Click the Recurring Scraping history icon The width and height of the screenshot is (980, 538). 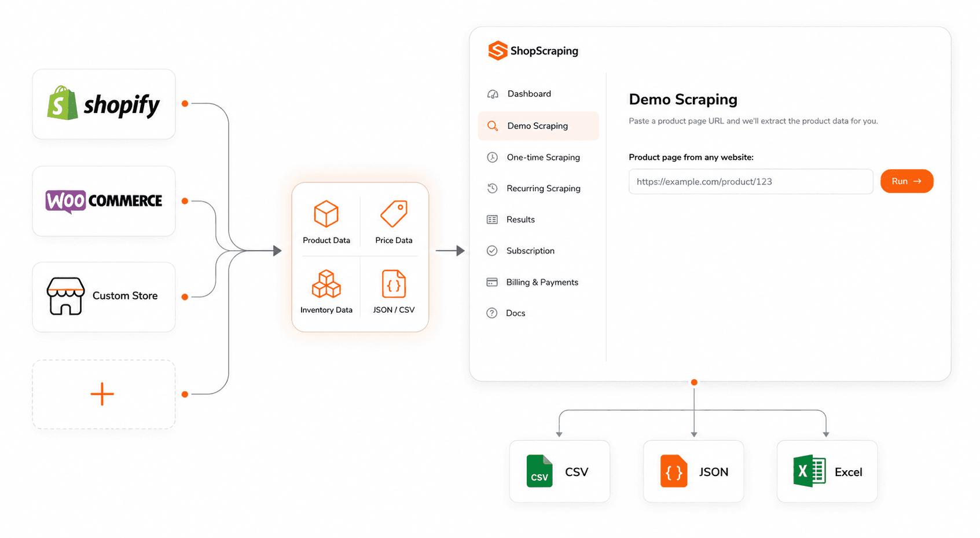coord(492,188)
